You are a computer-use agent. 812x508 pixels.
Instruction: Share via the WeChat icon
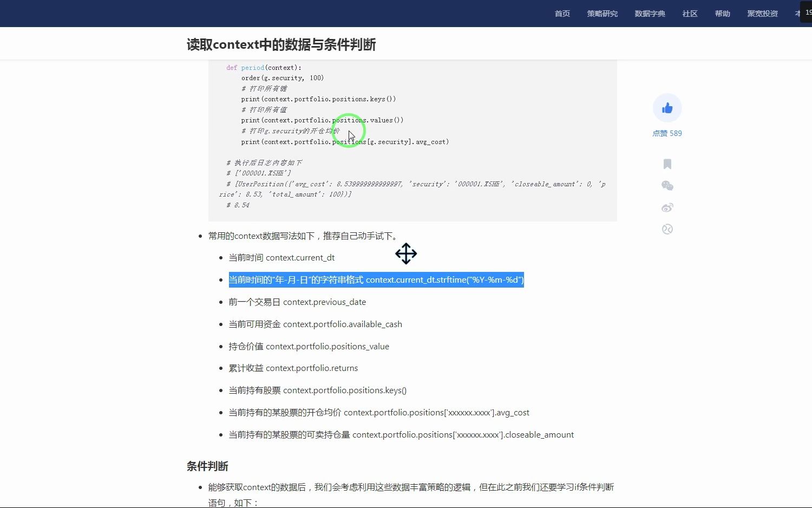[x=667, y=186]
